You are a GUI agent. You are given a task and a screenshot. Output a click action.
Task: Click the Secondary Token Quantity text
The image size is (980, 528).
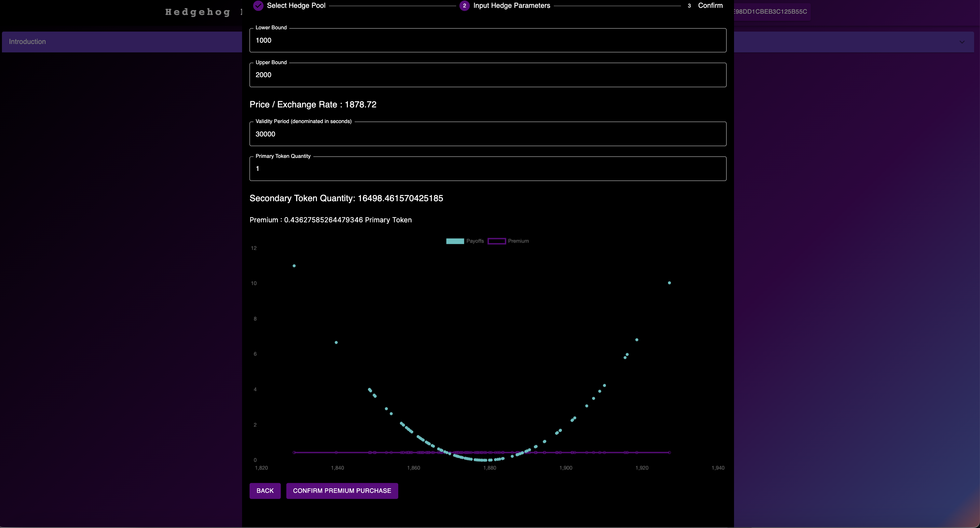pos(346,198)
